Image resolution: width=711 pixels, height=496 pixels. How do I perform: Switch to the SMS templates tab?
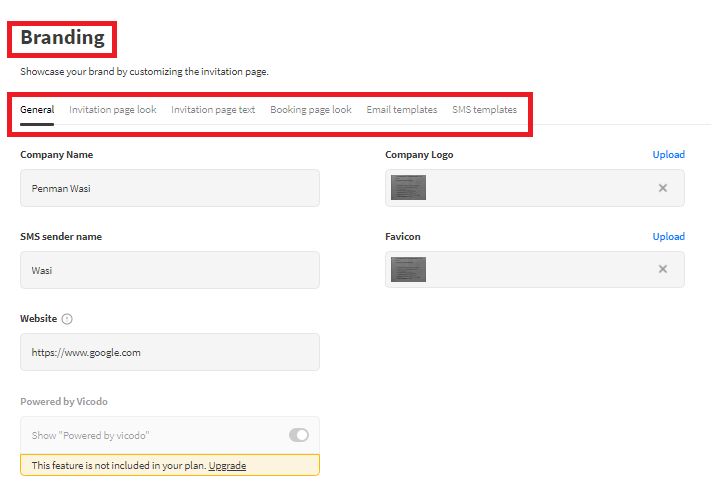tap(484, 110)
